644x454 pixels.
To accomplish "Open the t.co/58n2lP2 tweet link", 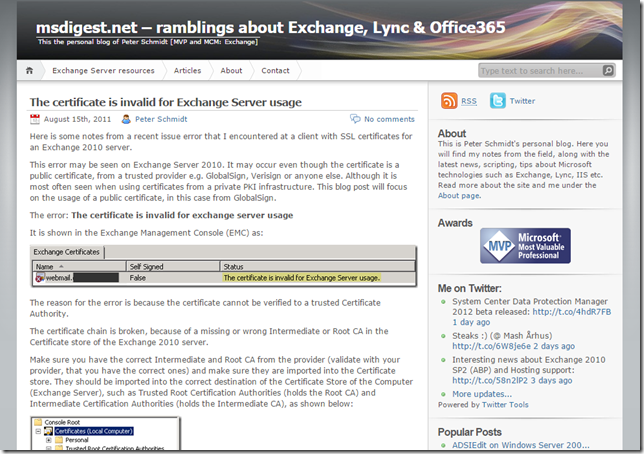I will coord(490,380).
